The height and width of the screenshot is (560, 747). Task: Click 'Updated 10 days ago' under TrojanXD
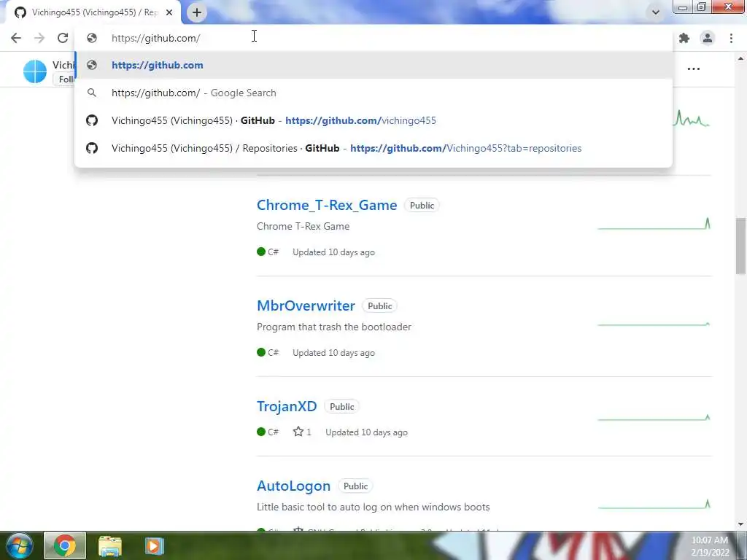366,432
